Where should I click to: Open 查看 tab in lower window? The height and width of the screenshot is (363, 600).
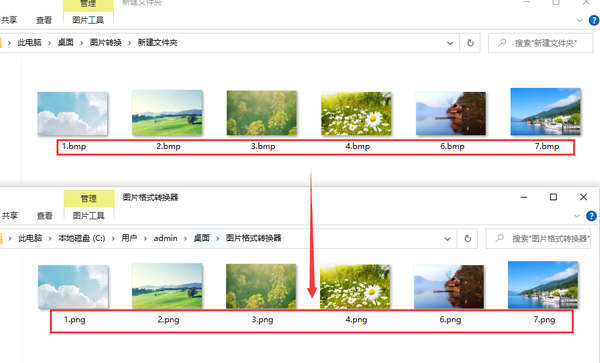click(44, 216)
